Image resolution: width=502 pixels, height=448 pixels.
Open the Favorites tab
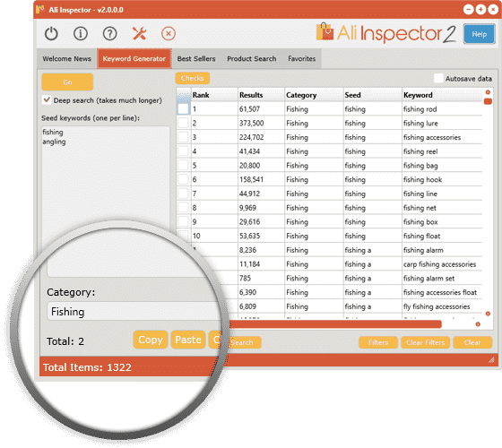point(301,59)
